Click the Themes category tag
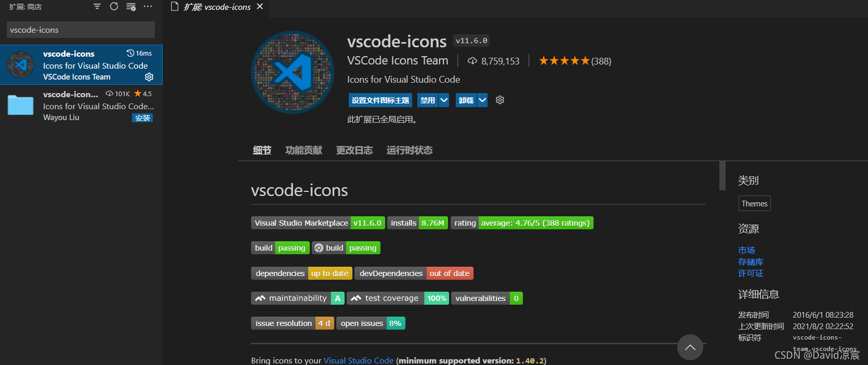The image size is (868, 365). [754, 203]
